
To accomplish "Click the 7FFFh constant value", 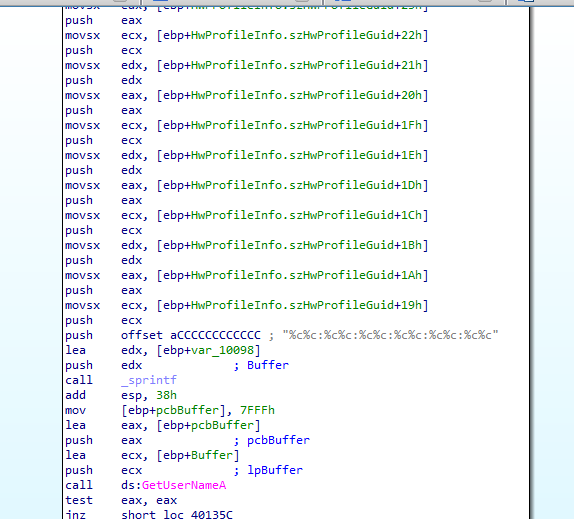I will 257,410.
